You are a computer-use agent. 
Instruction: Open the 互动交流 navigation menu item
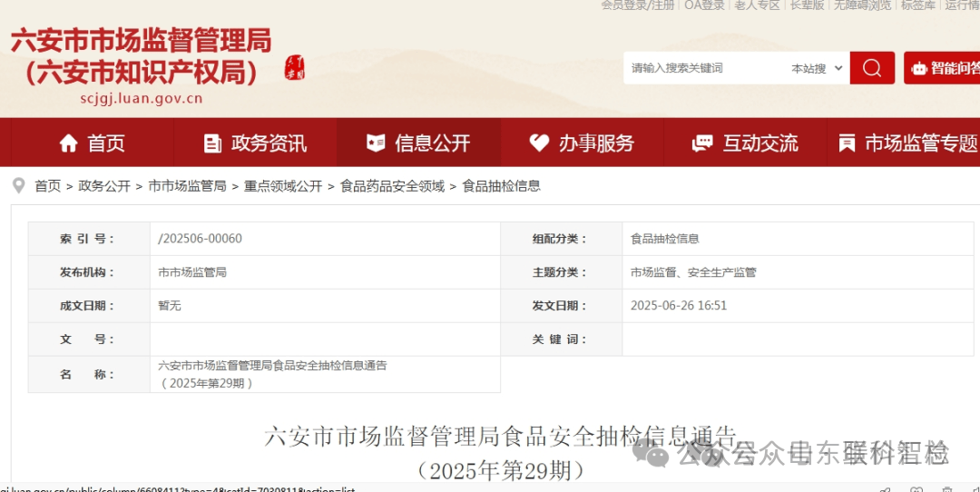[x=745, y=143]
